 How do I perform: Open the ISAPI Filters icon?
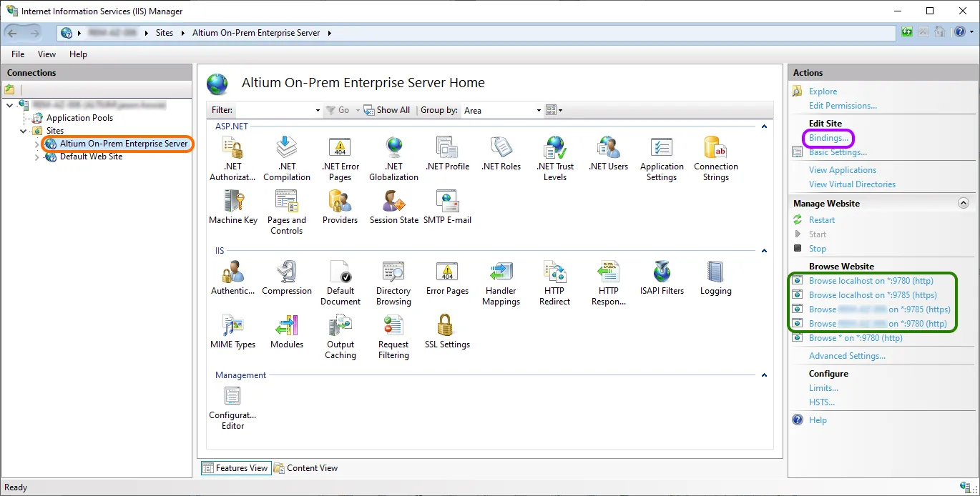click(662, 279)
